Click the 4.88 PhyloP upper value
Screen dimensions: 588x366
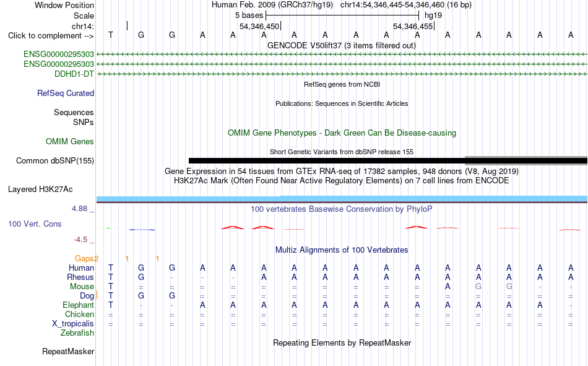[x=79, y=208]
